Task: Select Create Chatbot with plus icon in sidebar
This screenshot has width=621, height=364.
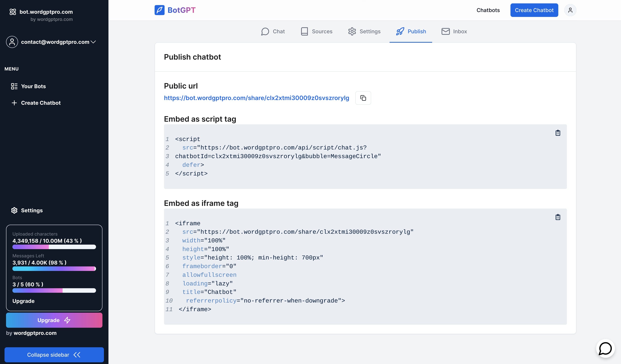Action: (x=36, y=103)
